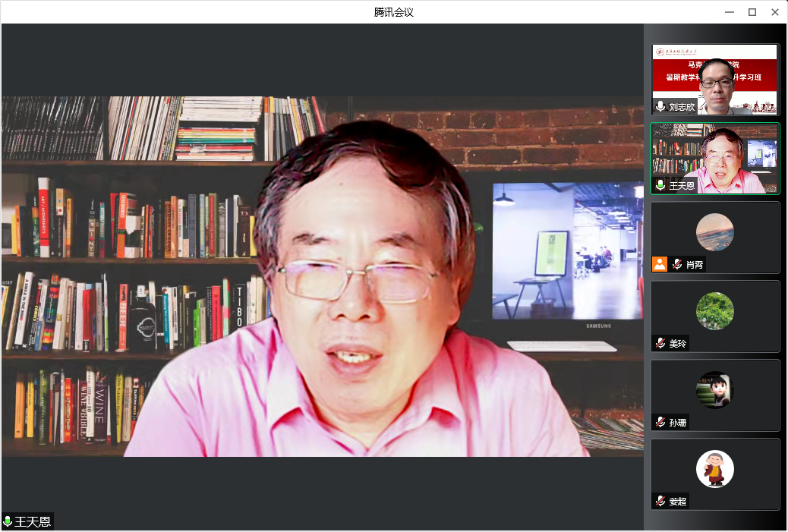Click 肖青's muted microphone icon
Viewport: 788px width, 532px height.
tap(676, 265)
